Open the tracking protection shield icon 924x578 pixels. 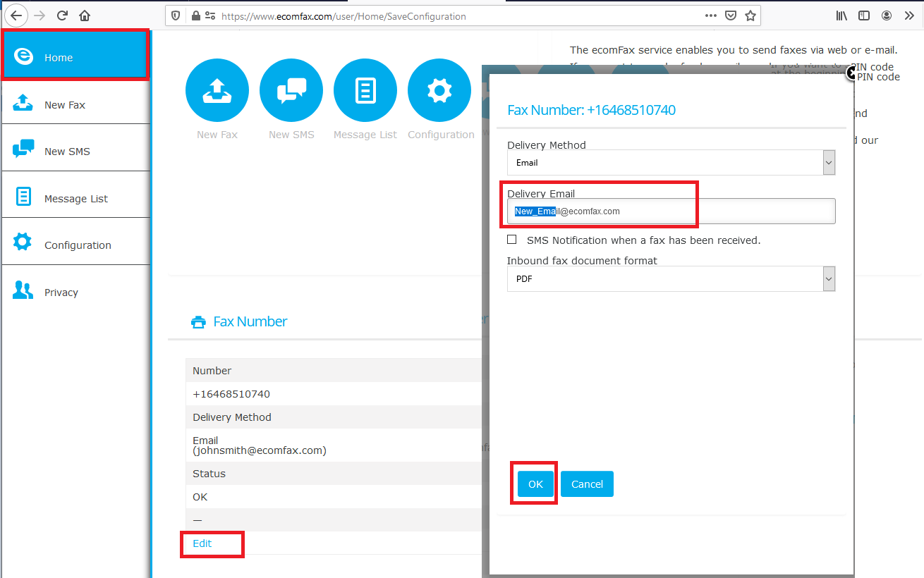coord(176,16)
